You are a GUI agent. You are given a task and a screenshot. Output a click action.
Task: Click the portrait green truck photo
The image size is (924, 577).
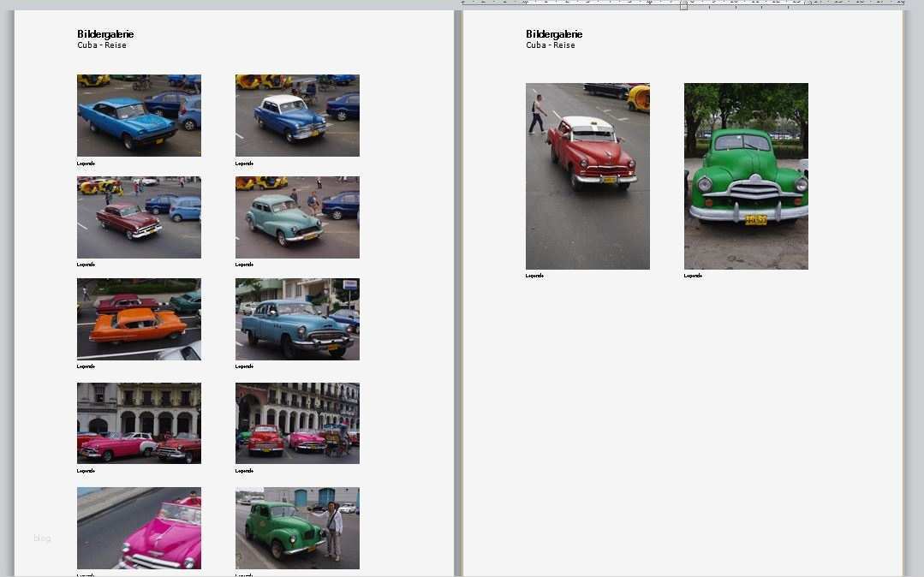pos(746,176)
